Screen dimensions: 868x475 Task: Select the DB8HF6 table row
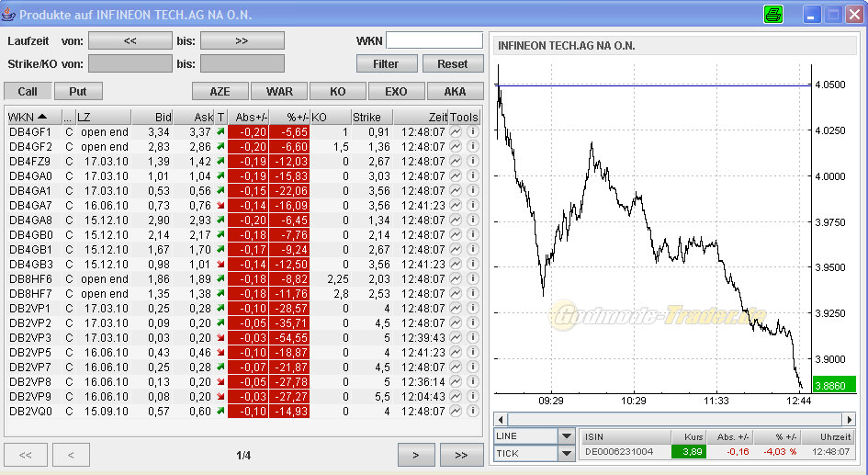243,278
